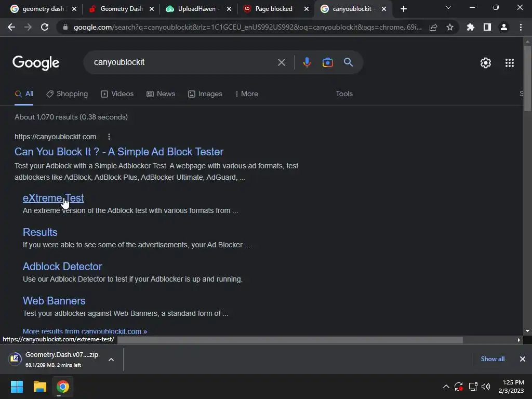The height and width of the screenshot is (399, 532).
Task: Open the tab search dropdown
Action: coord(448,7)
